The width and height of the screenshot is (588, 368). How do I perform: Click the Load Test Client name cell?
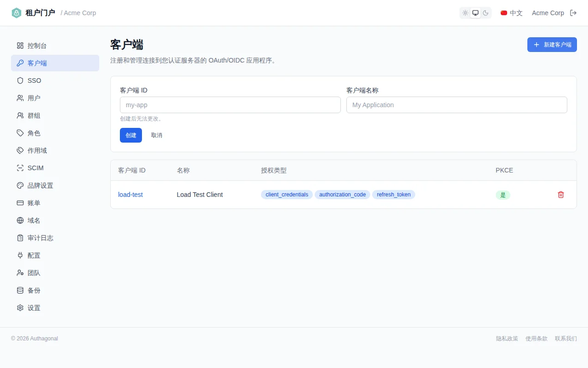(x=200, y=195)
